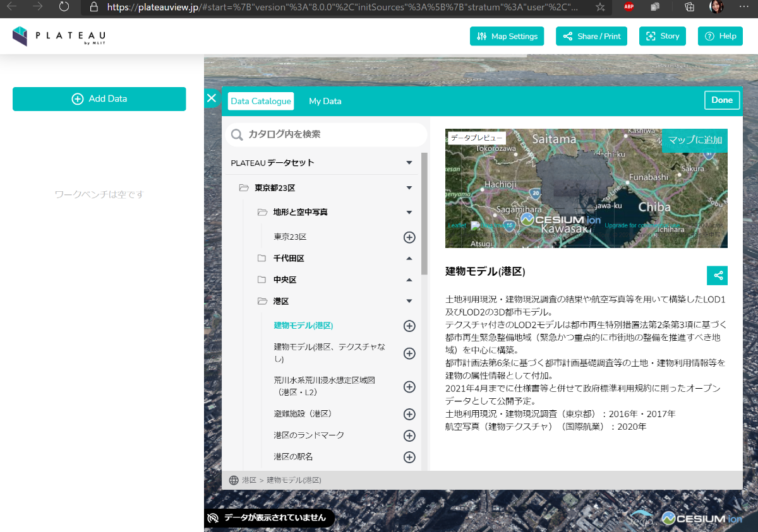Click マップに追加 button

pos(695,140)
